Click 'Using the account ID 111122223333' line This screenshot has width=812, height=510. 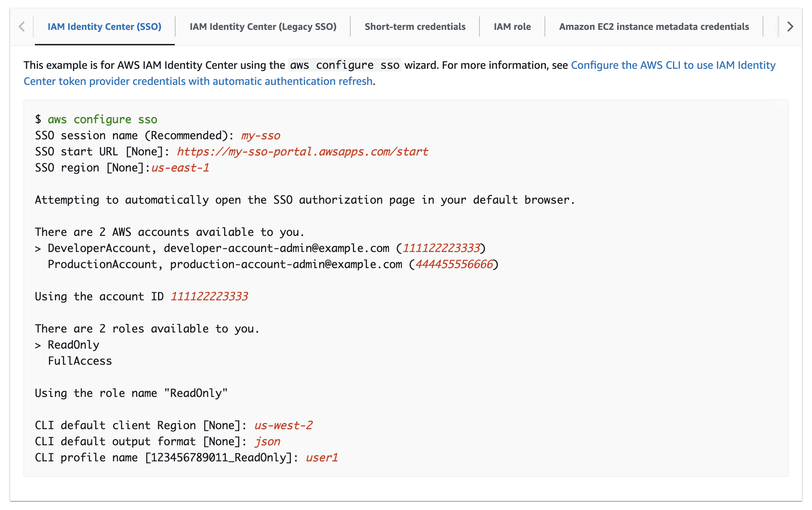pos(141,297)
